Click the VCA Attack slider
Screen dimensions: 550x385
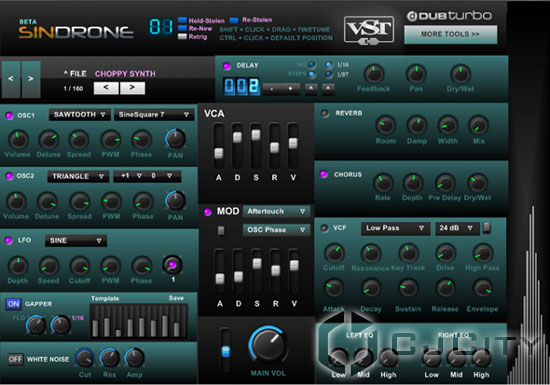click(219, 153)
